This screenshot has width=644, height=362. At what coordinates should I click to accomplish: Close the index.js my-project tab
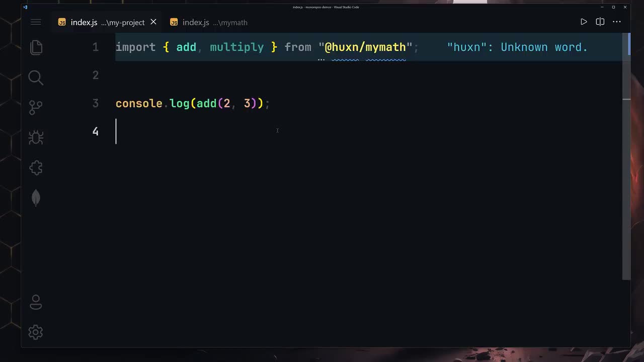(x=153, y=22)
